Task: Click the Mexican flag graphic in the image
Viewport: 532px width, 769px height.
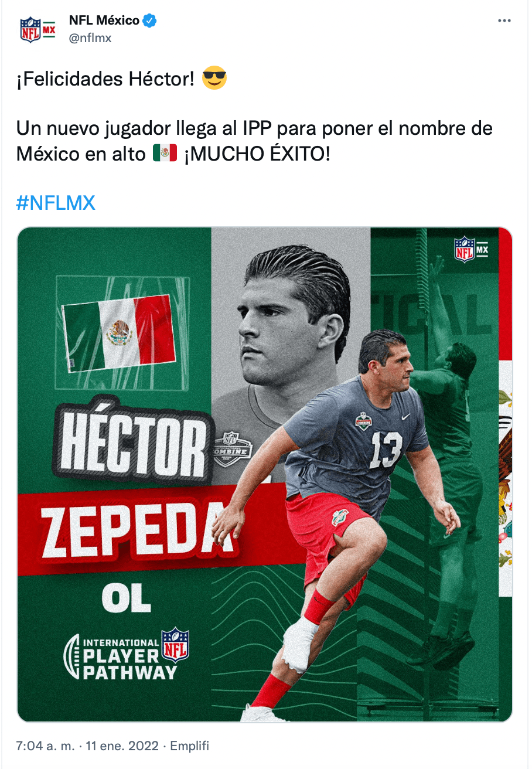Action: pyautogui.click(x=120, y=333)
